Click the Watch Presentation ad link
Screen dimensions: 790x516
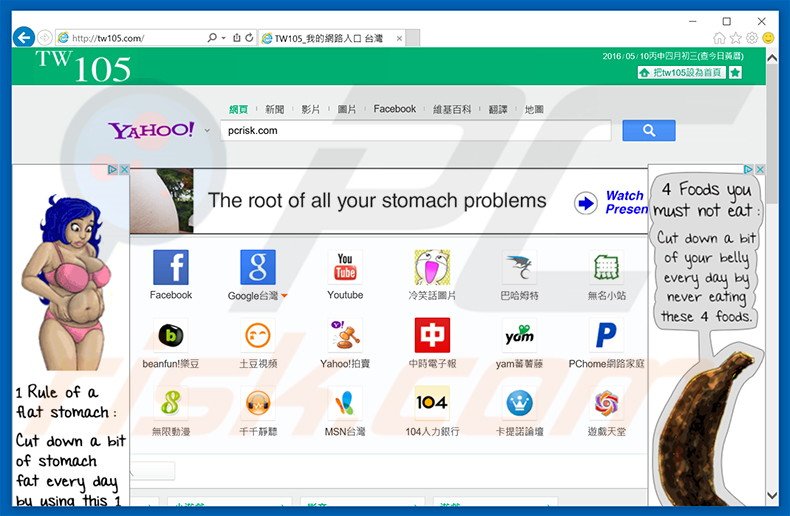click(626, 202)
